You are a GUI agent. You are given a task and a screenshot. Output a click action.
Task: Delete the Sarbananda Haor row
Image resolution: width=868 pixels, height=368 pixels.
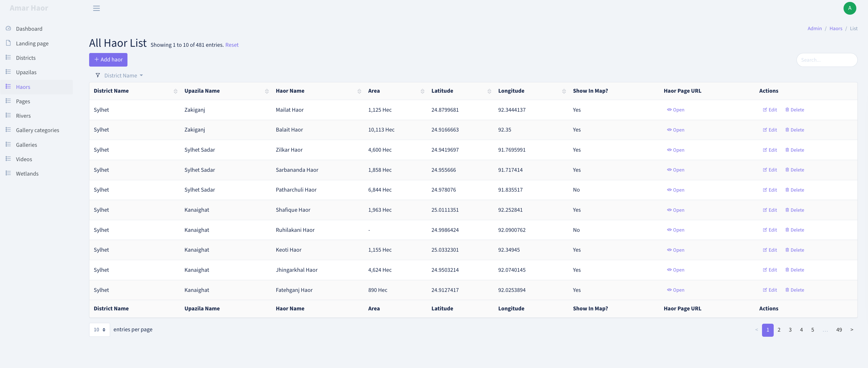coord(795,170)
